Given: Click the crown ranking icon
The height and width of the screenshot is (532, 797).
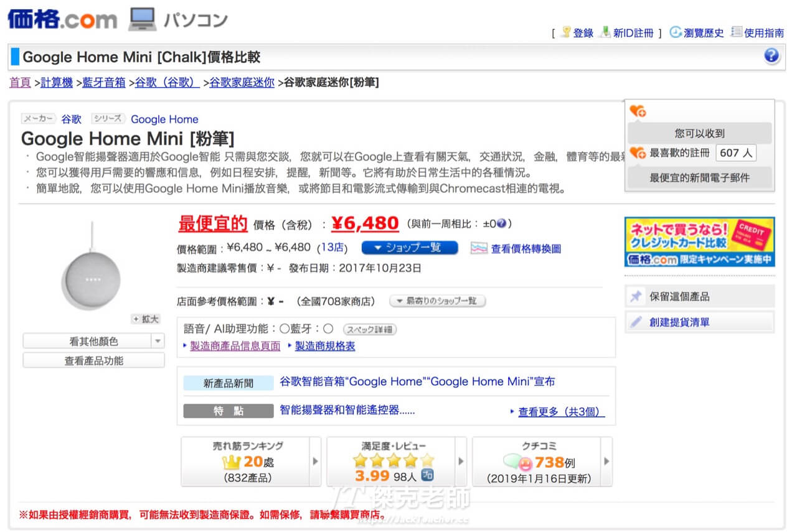Looking at the screenshot, I should tap(231, 462).
